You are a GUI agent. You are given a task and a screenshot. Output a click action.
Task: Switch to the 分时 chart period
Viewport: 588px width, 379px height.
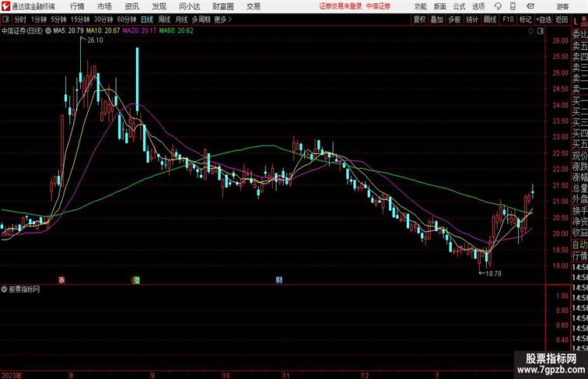click(20, 19)
